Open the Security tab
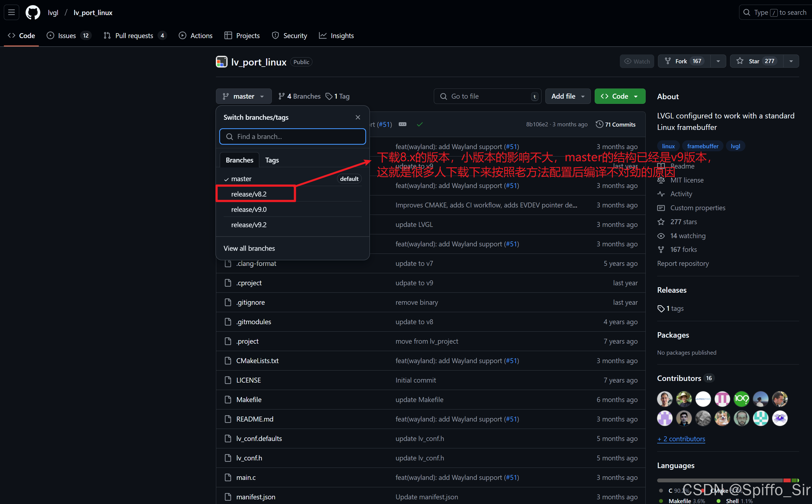 [289, 35]
